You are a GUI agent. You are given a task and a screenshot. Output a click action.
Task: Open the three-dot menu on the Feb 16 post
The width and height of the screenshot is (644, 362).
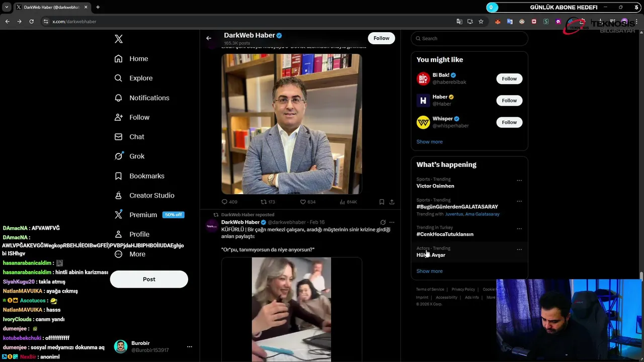tap(392, 222)
